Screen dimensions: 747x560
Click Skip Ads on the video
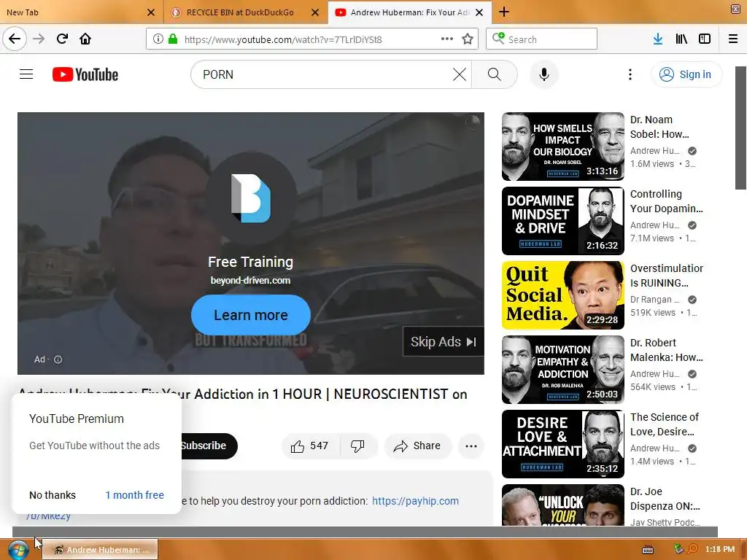443,341
